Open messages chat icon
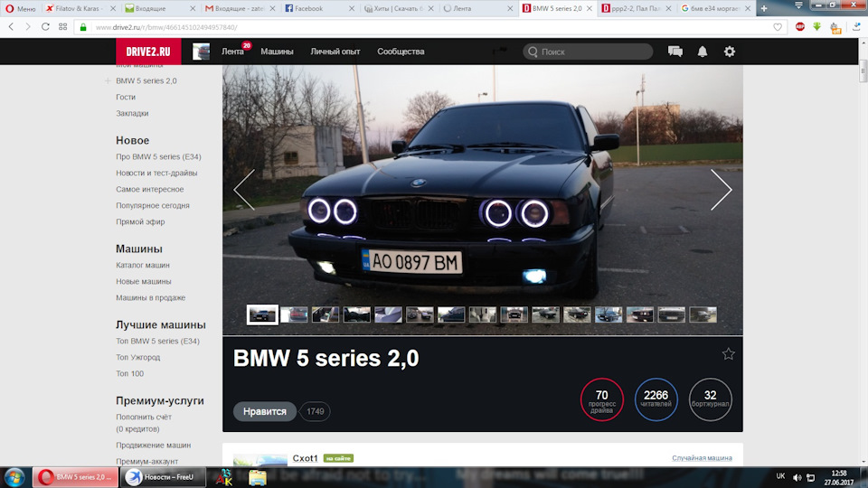The width and height of the screenshot is (868, 488). 675,52
